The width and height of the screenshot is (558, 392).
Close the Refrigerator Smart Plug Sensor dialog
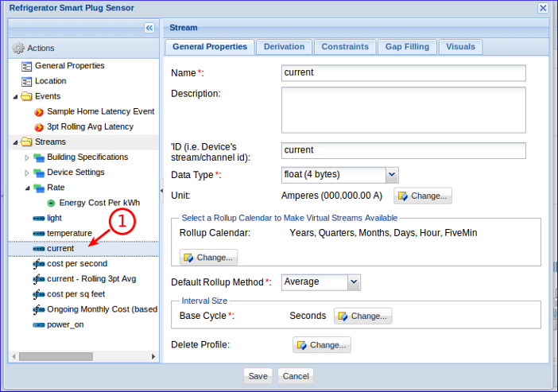[543, 8]
